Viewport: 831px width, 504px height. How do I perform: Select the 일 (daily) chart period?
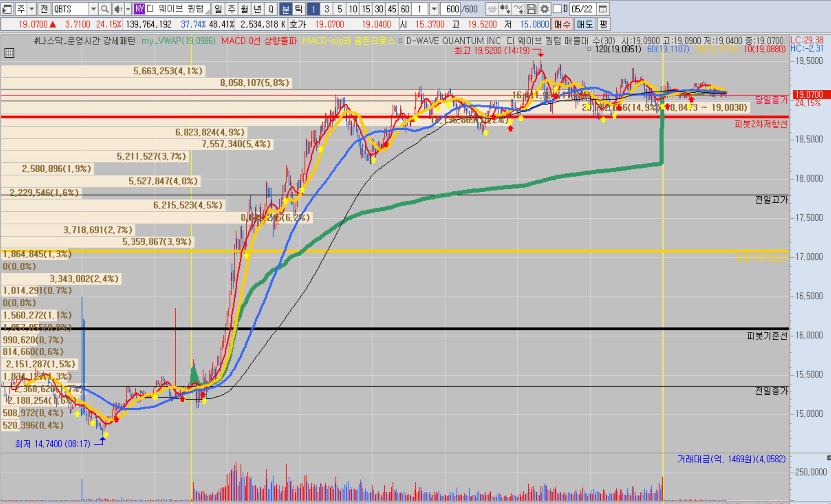(218, 9)
